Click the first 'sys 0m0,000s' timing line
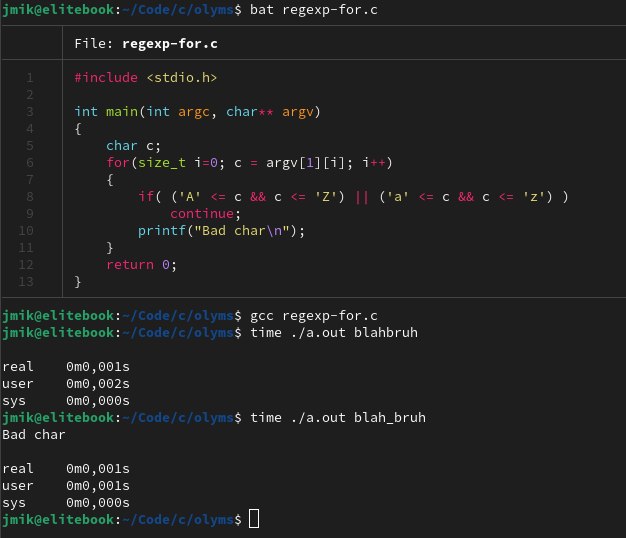The image size is (626, 538). tap(66, 401)
